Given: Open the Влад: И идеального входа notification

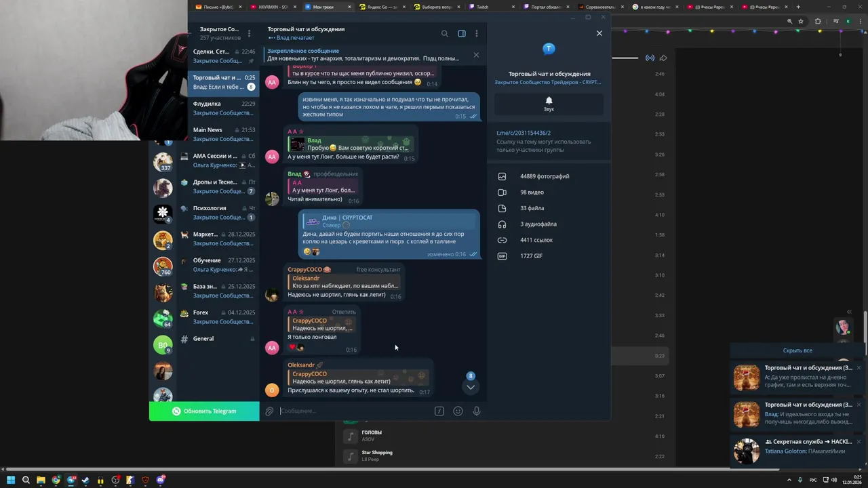Looking at the screenshot, I should (797, 414).
